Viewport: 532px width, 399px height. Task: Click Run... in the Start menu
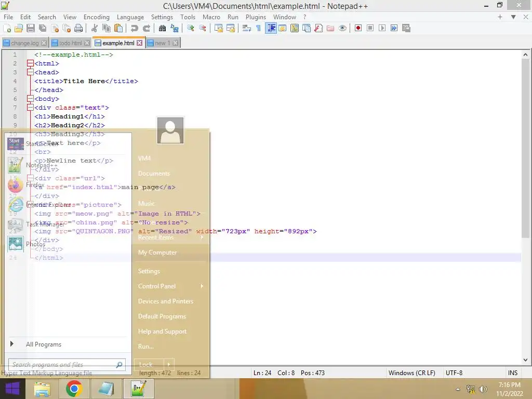146,347
